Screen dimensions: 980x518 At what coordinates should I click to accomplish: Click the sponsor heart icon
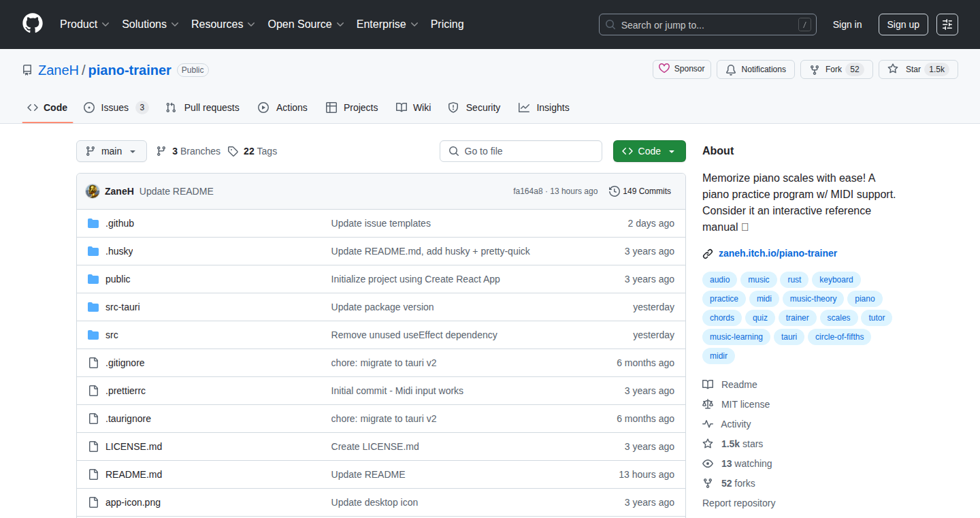664,69
